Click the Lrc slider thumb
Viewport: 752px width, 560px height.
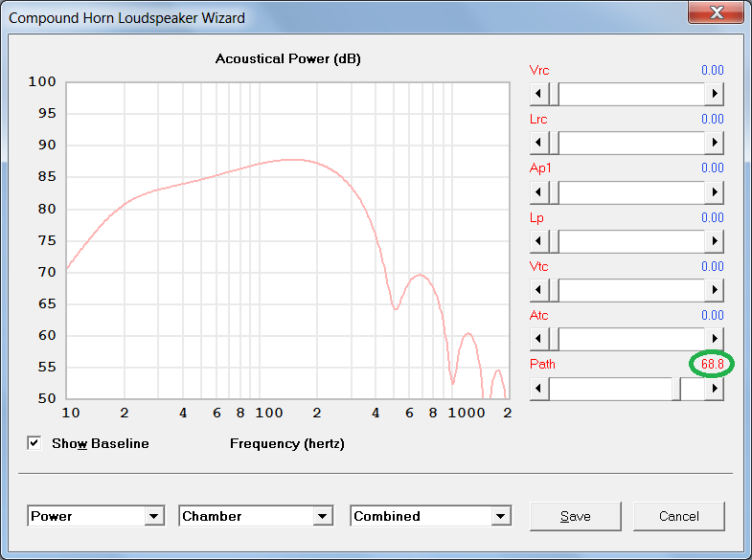554,143
